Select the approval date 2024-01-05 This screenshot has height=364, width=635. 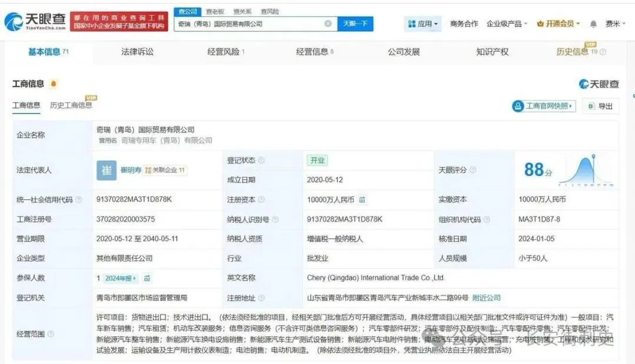click(x=537, y=239)
